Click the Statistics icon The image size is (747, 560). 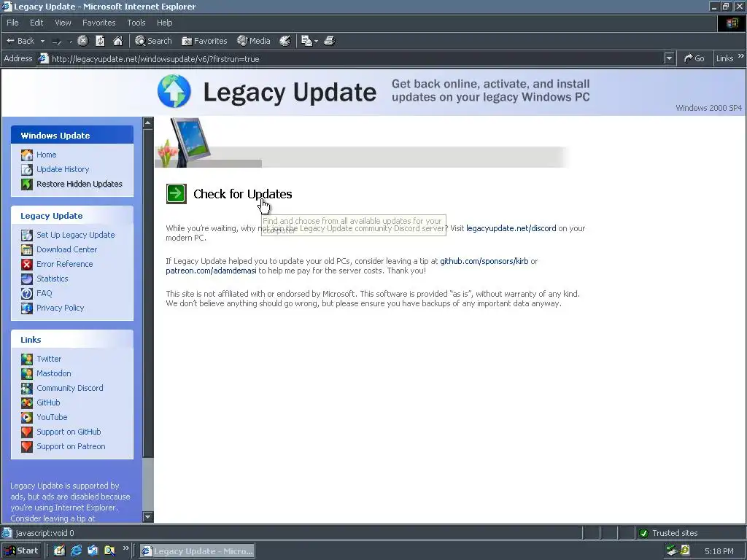point(27,279)
